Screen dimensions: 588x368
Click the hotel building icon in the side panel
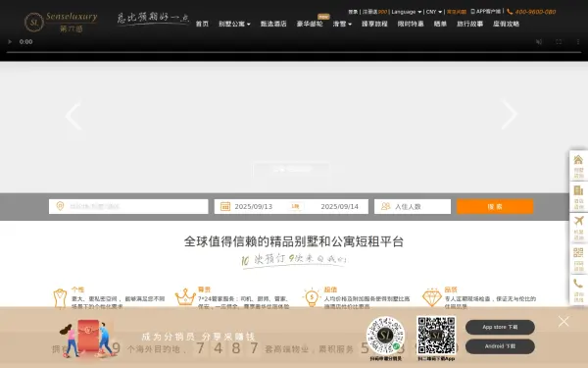[x=578, y=190]
